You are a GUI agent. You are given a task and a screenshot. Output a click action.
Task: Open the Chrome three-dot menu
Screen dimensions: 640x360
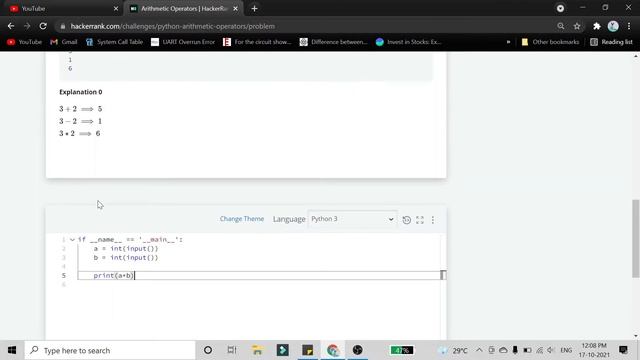click(629, 26)
